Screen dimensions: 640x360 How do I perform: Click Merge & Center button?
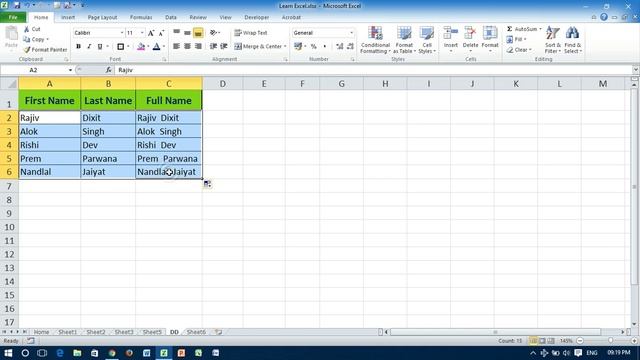[260, 47]
